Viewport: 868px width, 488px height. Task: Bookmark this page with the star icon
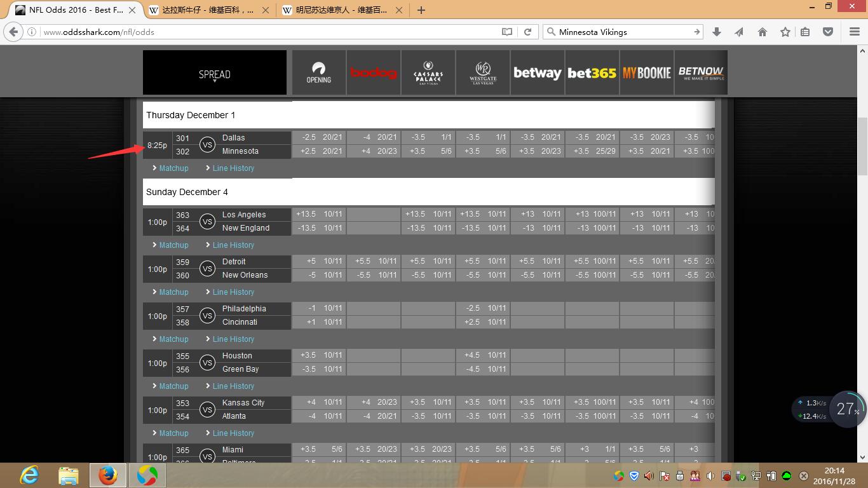(x=785, y=32)
